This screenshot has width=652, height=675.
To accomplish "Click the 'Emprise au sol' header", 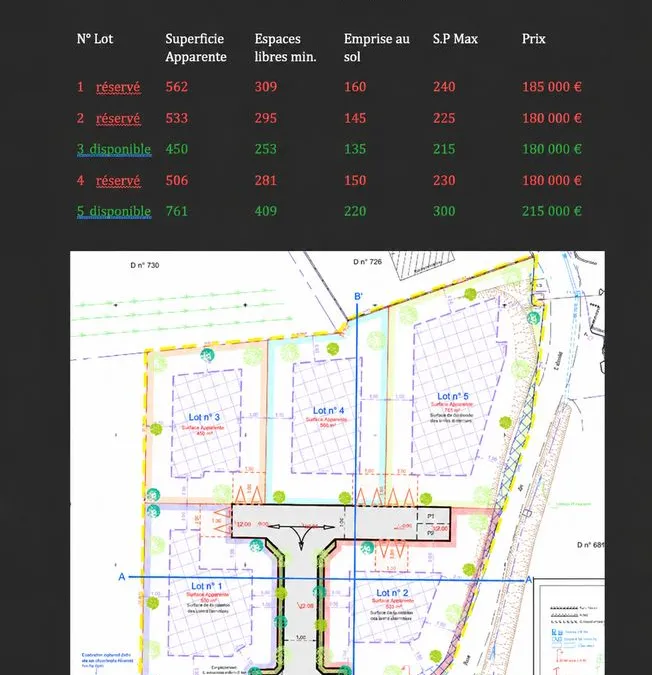I will coord(377,48).
